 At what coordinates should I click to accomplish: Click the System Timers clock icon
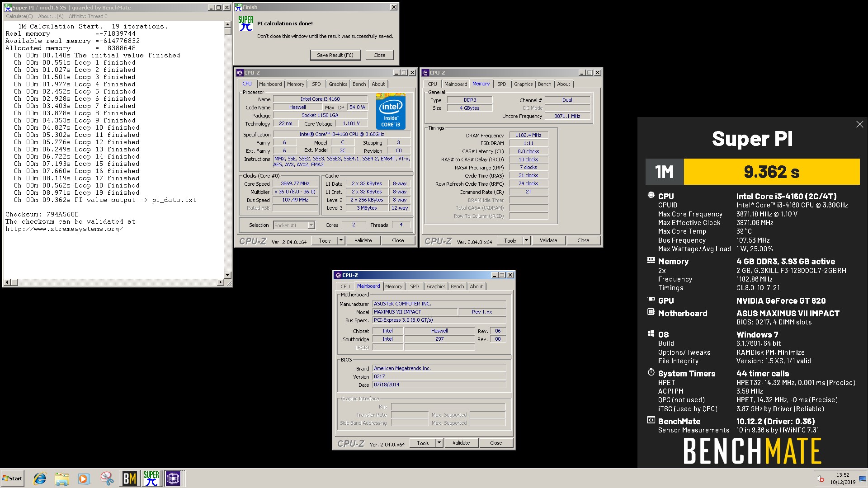click(x=651, y=372)
